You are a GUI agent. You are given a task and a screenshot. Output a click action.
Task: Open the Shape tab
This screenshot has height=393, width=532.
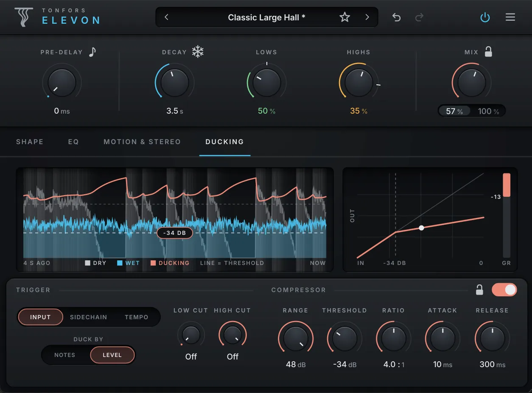click(x=30, y=142)
